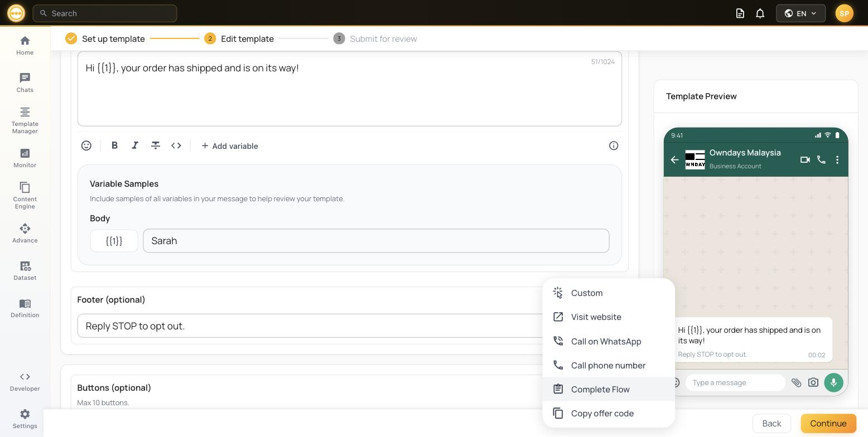Screen dimensions: 868x437
Task: Open the emoji picker
Action: tap(86, 145)
